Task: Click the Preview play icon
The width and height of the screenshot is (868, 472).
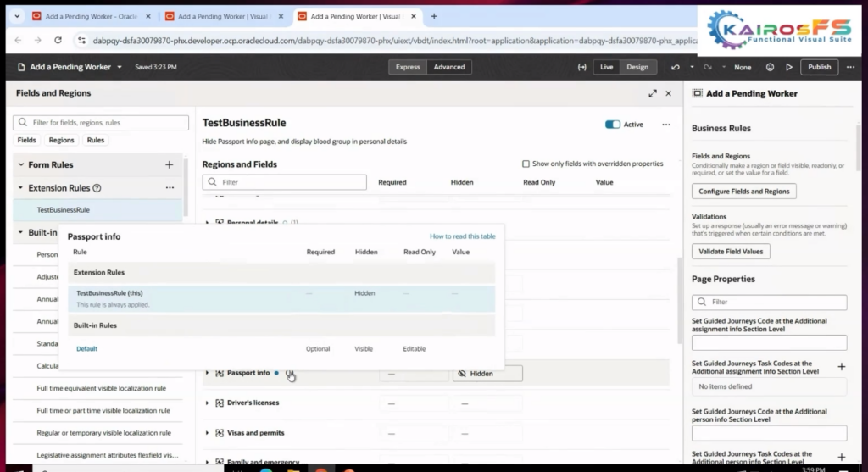Action: (789, 67)
